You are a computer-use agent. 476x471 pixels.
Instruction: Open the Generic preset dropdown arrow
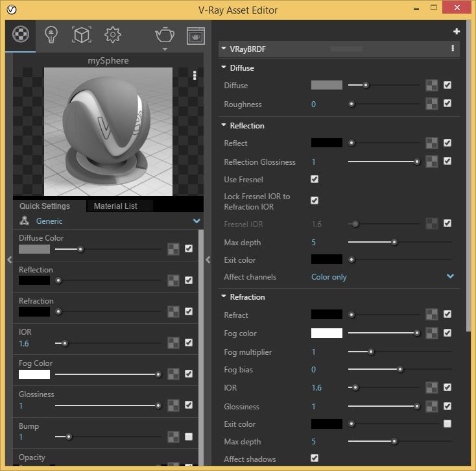196,221
